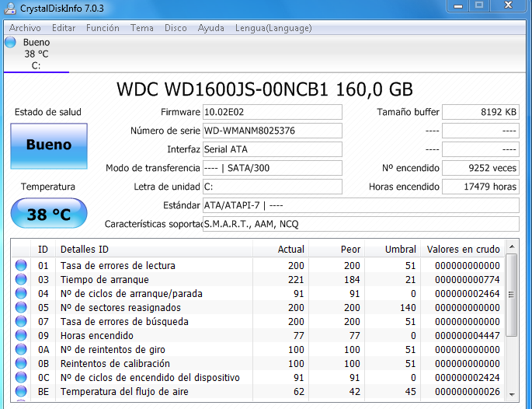Screen dimensions: 532x409
Task: Open the Ayuda menu
Action: [x=210, y=28]
